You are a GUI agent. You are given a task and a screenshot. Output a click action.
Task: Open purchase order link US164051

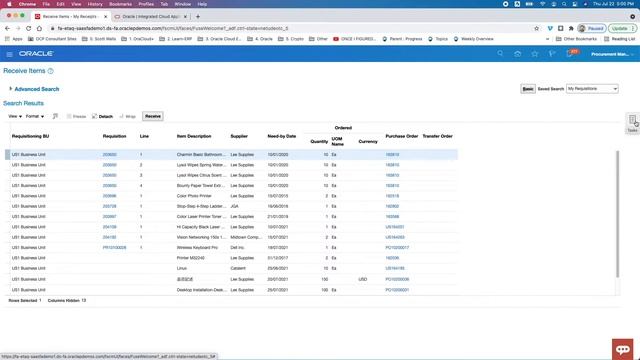pyautogui.click(x=395, y=227)
